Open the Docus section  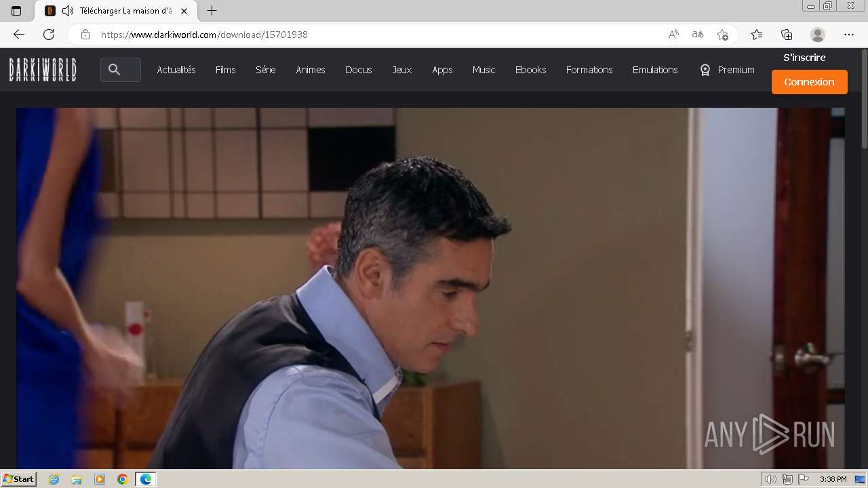[x=359, y=70]
